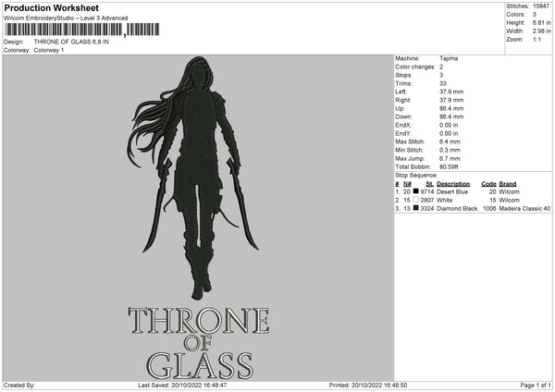The image size is (555, 392).
Task: Click the "Description" column header
Action: (x=453, y=184)
